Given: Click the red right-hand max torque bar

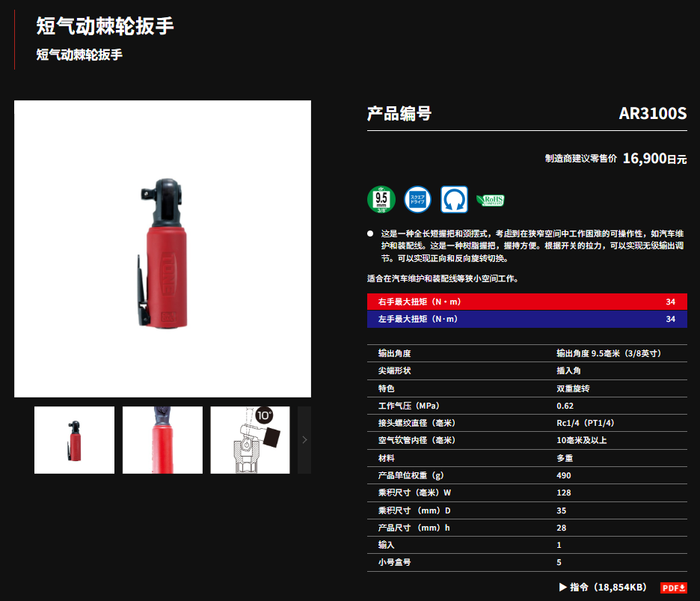Looking at the screenshot, I should (526, 302).
